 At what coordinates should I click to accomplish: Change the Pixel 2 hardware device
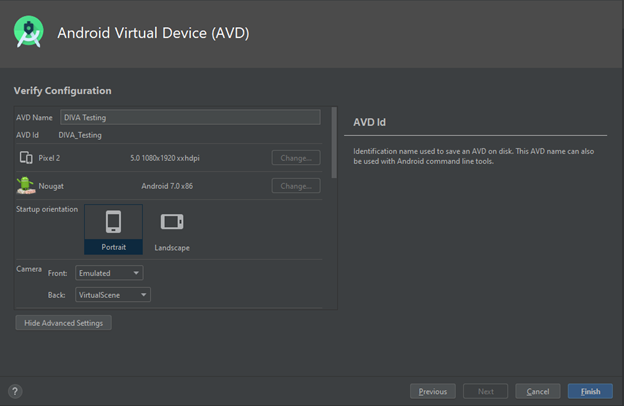pos(296,158)
